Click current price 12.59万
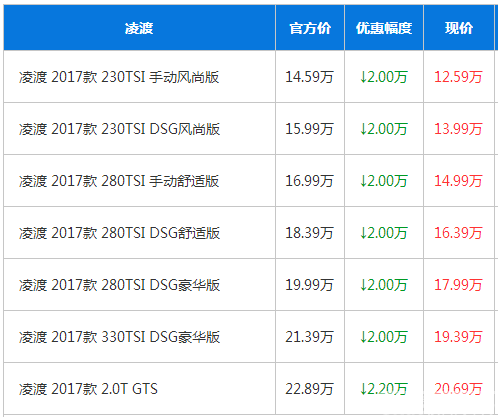Viewport: 498px width, 417px height. (x=458, y=77)
